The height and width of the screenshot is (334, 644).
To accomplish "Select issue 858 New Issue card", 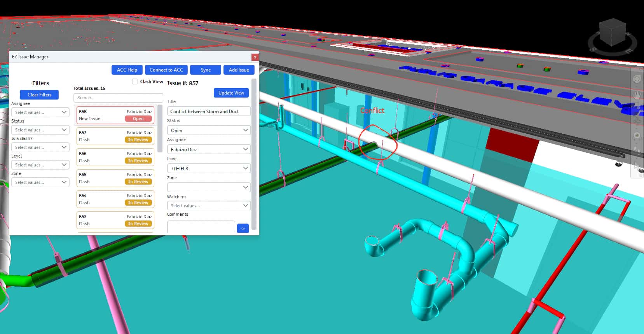I will pos(115,115).
